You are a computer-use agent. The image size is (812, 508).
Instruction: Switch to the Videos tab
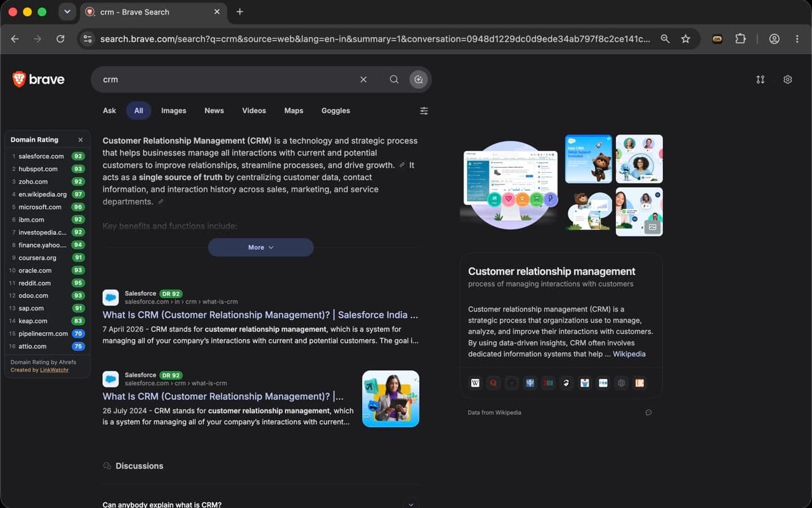pos(254,110)
